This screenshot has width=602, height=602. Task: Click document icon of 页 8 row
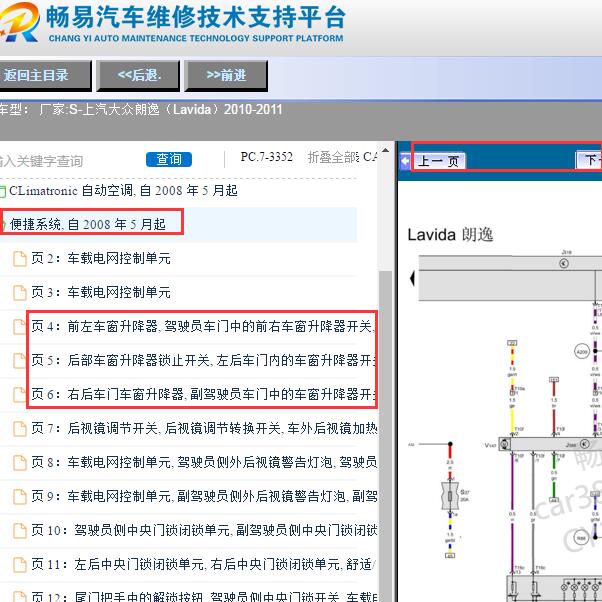[x=20, y=463]
